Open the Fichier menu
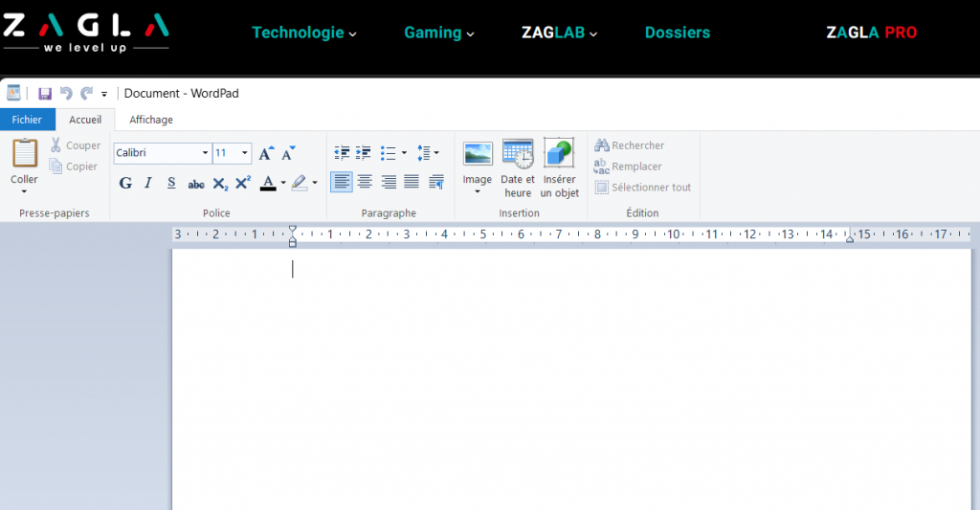 coord(27,120)
